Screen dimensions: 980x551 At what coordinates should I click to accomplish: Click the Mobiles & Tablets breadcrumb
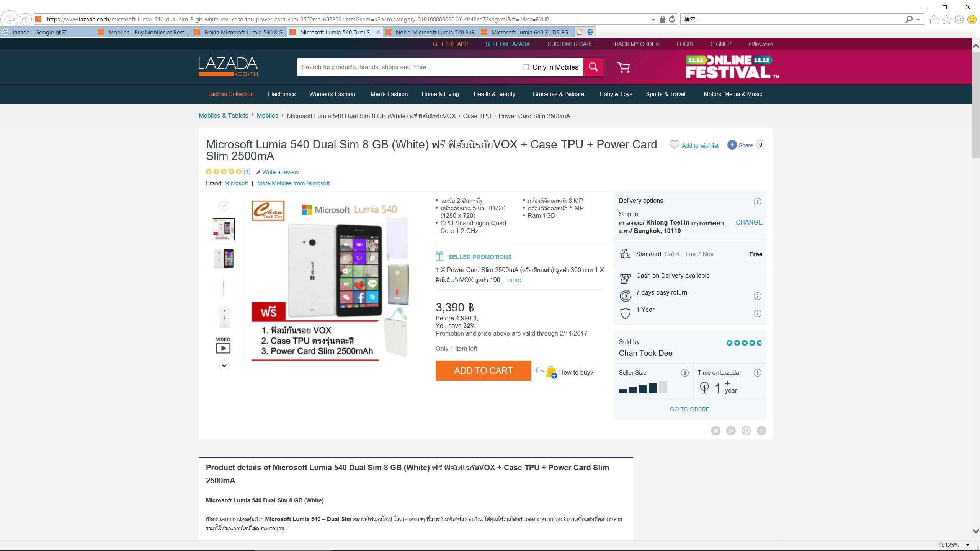[223, 116]
